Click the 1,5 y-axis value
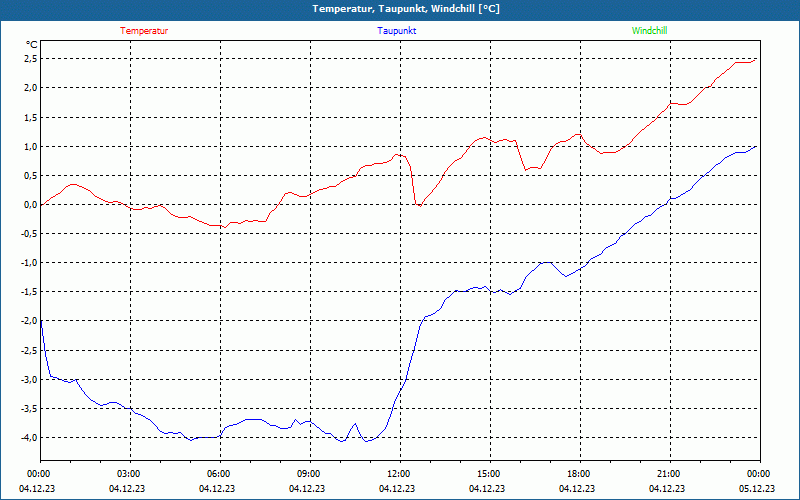This screenshot has height=500, width=800. [x=31, y=117]
